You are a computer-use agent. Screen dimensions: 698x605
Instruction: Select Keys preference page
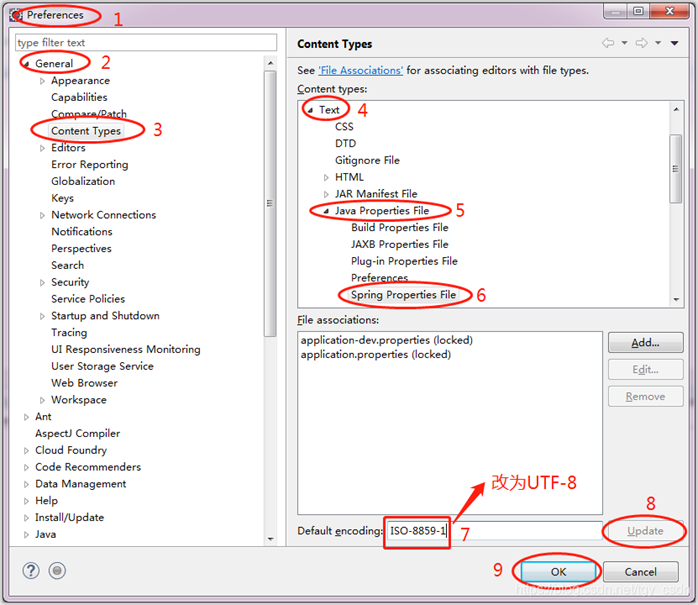point(62,198)
